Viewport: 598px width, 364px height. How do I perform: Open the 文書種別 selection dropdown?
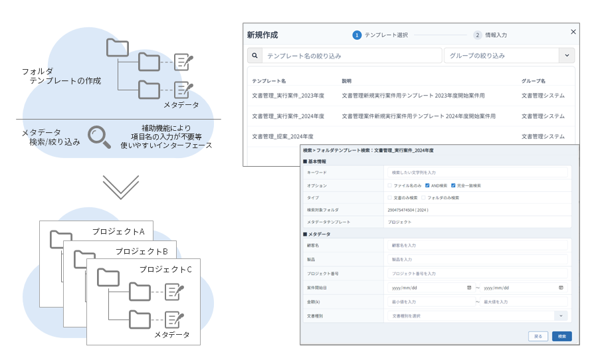tap(561, 316)
